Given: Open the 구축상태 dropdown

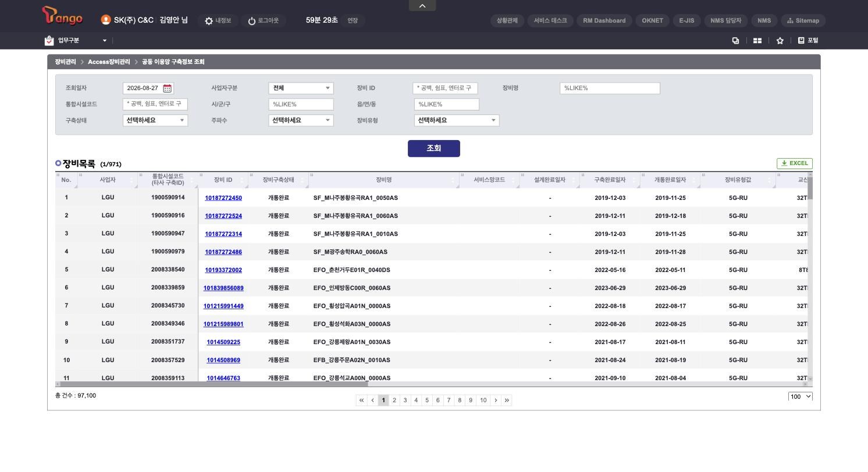Looking at the screenshot, I should [x=155, y=120].
